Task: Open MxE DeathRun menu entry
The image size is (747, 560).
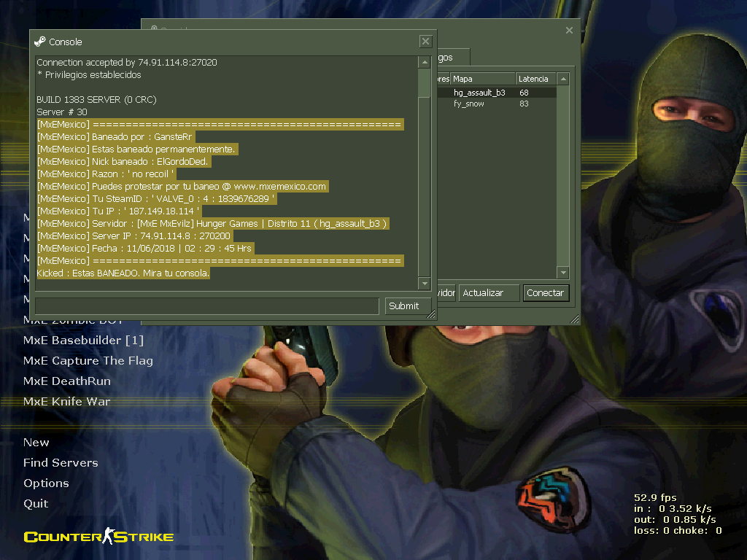Action: click(67, 381)
